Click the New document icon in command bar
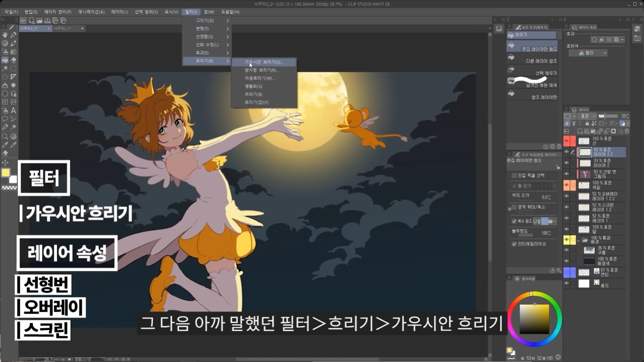The height and width of the screenshot is (362, 644). [32, 21]
